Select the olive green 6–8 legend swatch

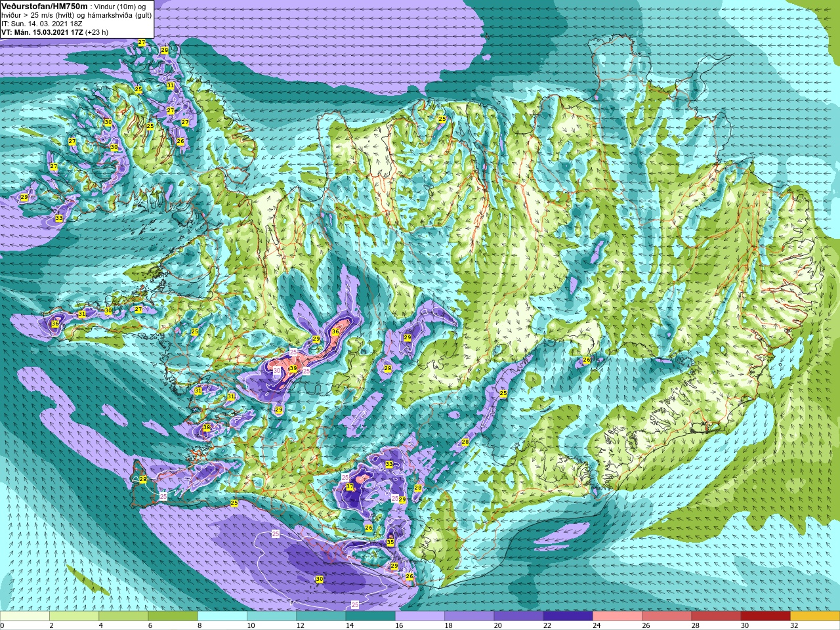(173, 617)
